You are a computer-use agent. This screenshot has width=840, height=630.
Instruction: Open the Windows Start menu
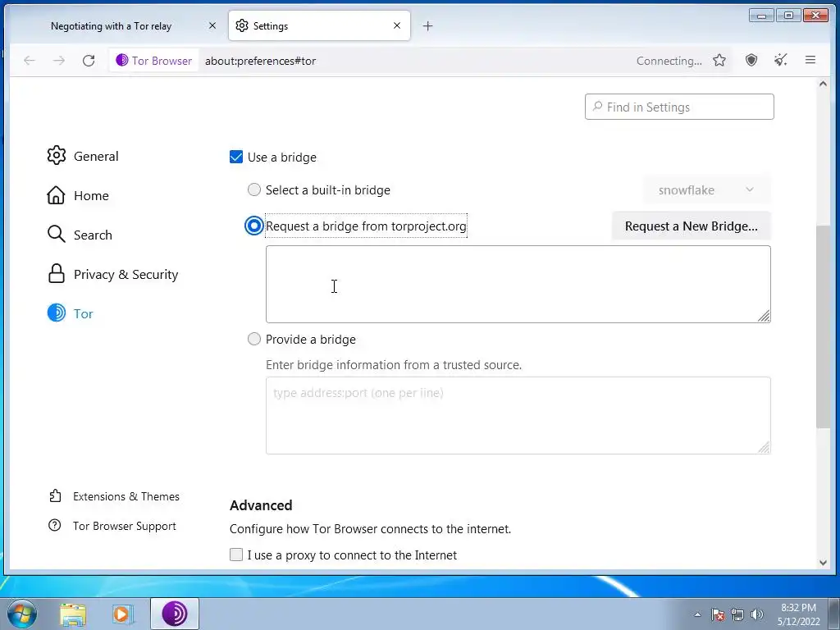[21, 614]
